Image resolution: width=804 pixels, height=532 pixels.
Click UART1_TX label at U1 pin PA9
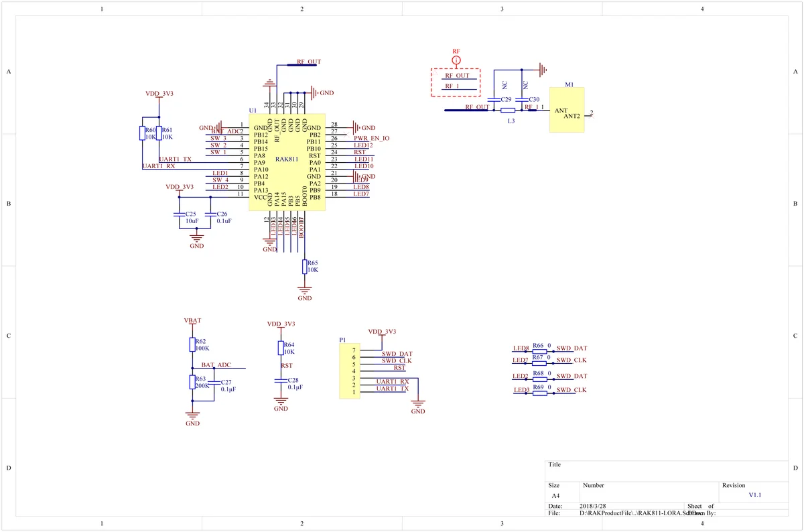pos(175,159)
